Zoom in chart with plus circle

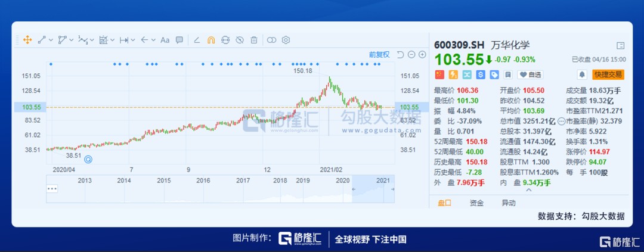click(x=422, y=55)
